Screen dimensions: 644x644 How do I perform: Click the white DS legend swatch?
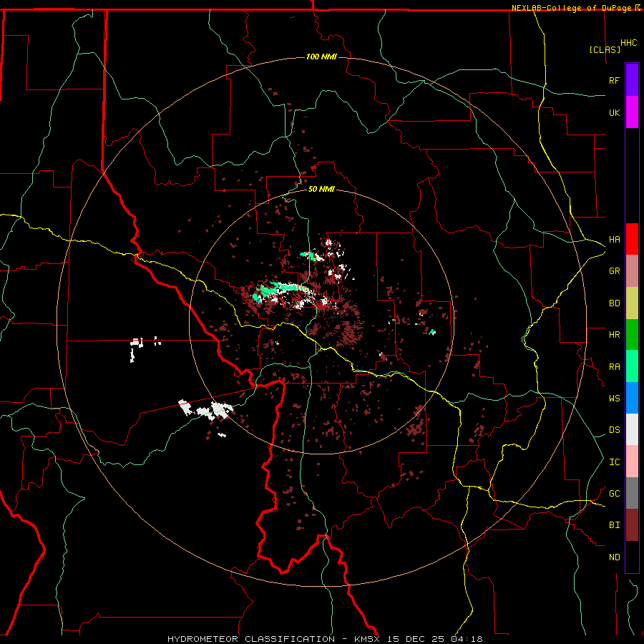(632, 429)
